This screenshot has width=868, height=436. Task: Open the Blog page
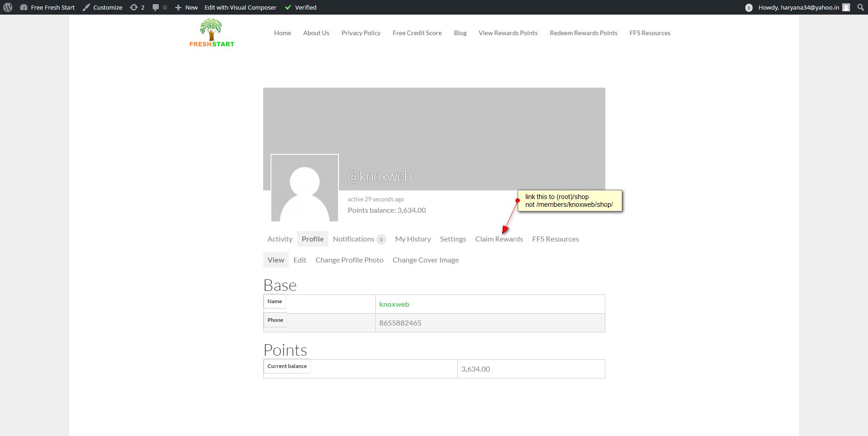(x=460, y=33)
